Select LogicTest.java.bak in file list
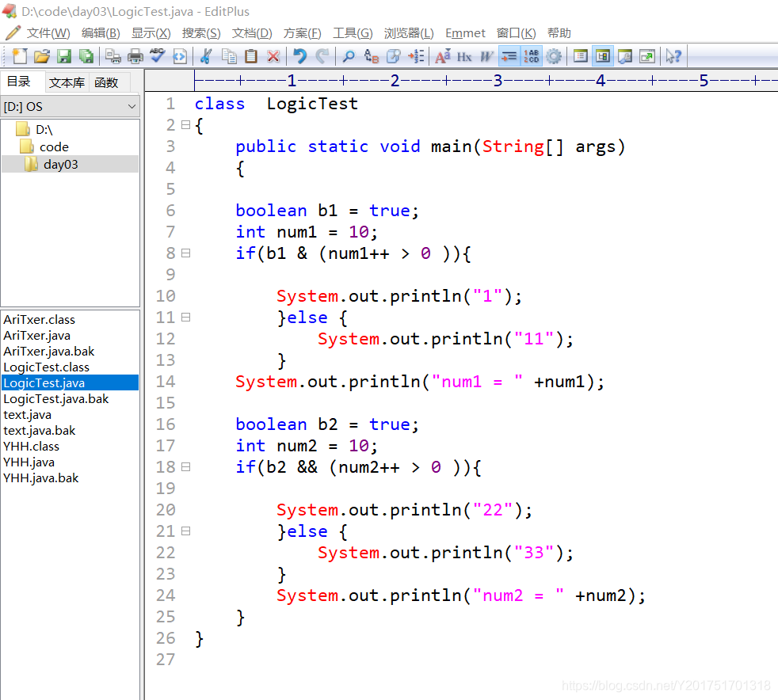 click(55, 399)
